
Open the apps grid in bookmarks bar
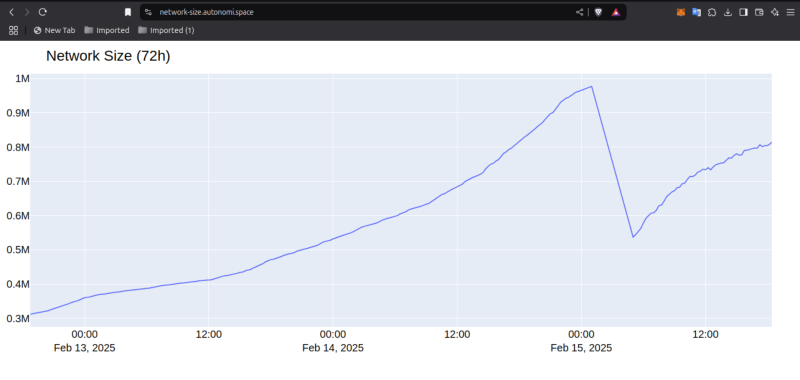[x=14, y=30]
